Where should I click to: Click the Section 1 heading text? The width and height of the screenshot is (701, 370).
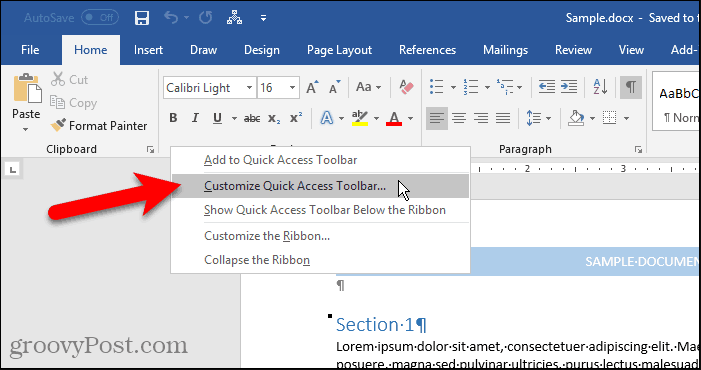[x=381, y=324]
